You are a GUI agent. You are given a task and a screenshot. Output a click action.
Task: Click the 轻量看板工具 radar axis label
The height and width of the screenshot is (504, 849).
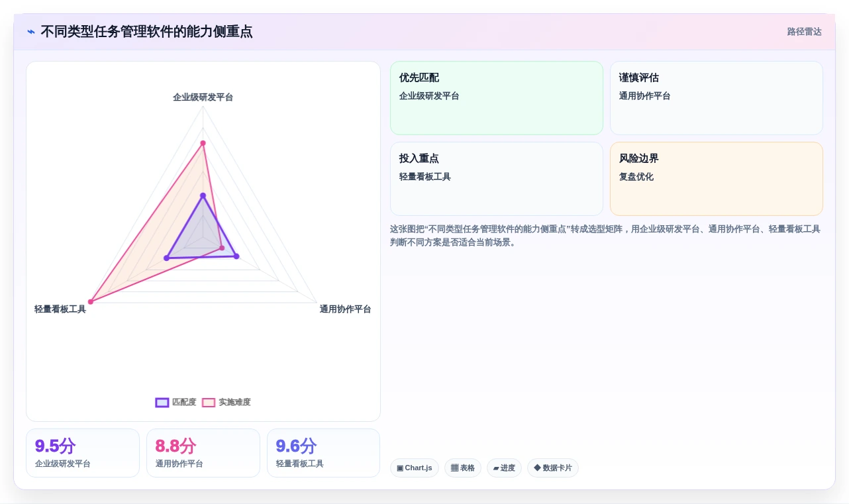point(60,309)
